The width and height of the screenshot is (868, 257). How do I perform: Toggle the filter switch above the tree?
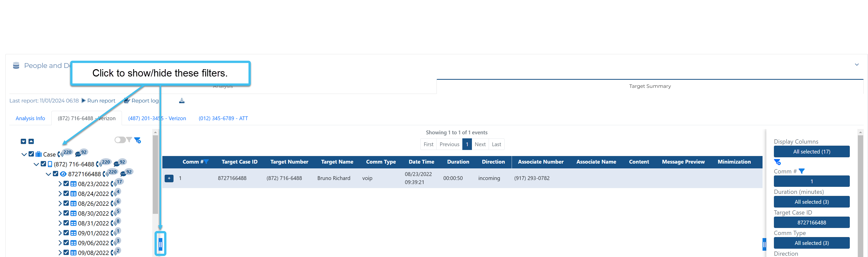point(120,140)
